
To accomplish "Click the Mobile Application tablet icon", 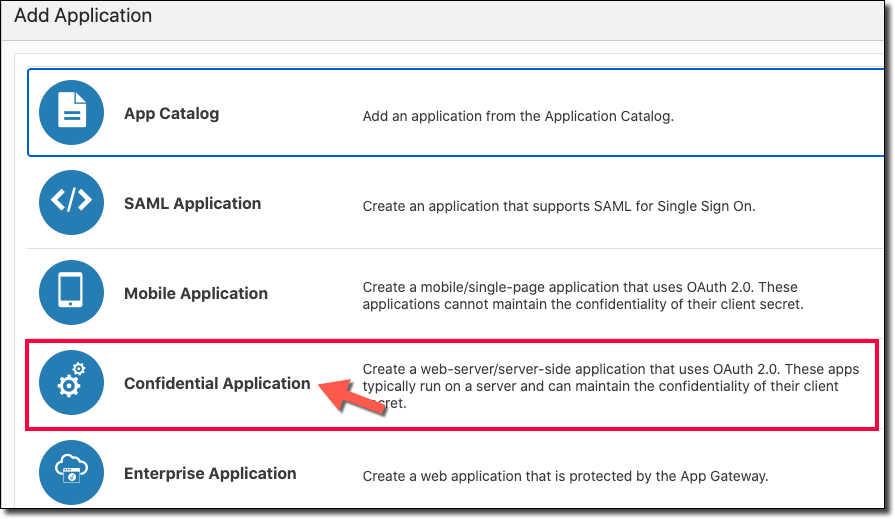I will (x=71, y=292).
